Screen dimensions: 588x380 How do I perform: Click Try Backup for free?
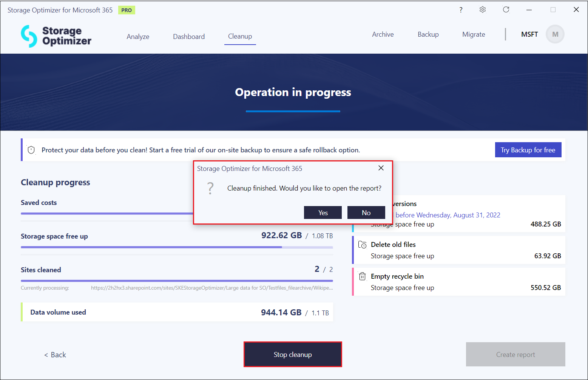point(528,150)
